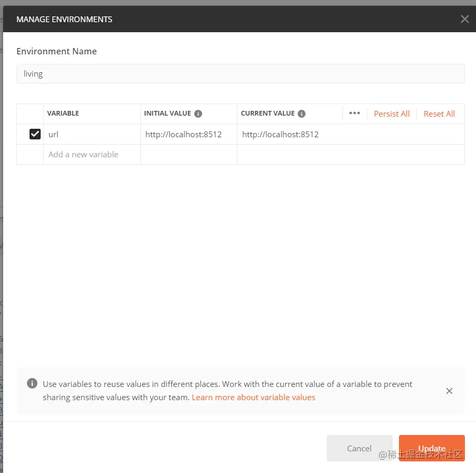The width and height of the screenshot is (476, 473).
Task: Click the Initial Value info icon
Action: 198,113
